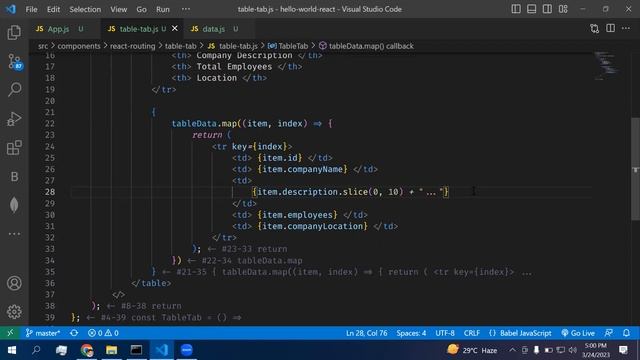
Task: Switch master branch in status bar
Action: [x=43, y=333]
